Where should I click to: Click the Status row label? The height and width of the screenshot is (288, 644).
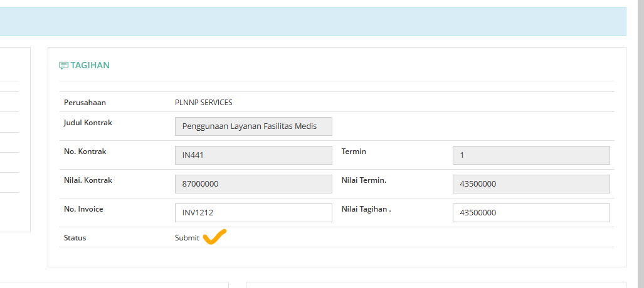click(x=75, y=238)
